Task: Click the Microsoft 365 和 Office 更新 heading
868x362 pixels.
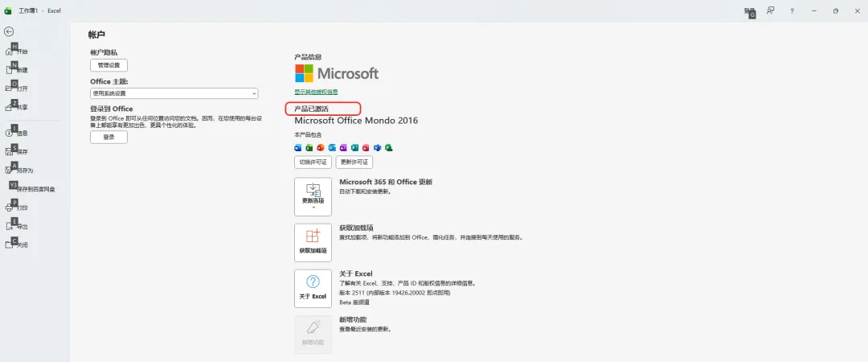Action: point(386,182)
